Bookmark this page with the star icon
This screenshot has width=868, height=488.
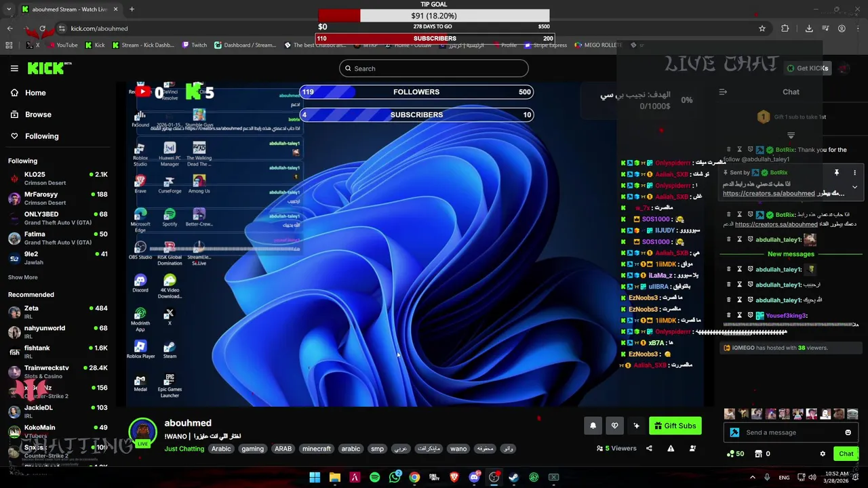[x=762, y=28]
